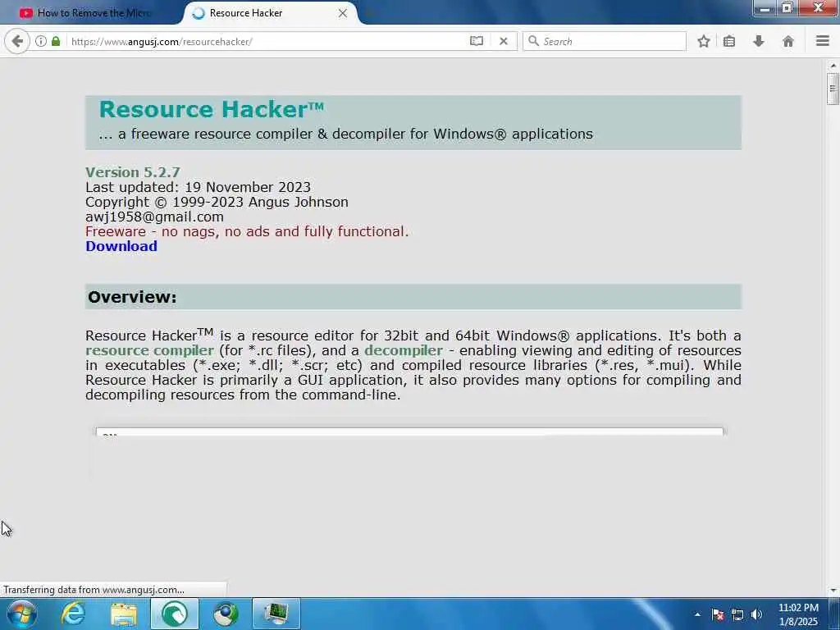This screenshot has width=840, height=630.
Task: Open the Downloads arrow icon
Action: (759, 41)
